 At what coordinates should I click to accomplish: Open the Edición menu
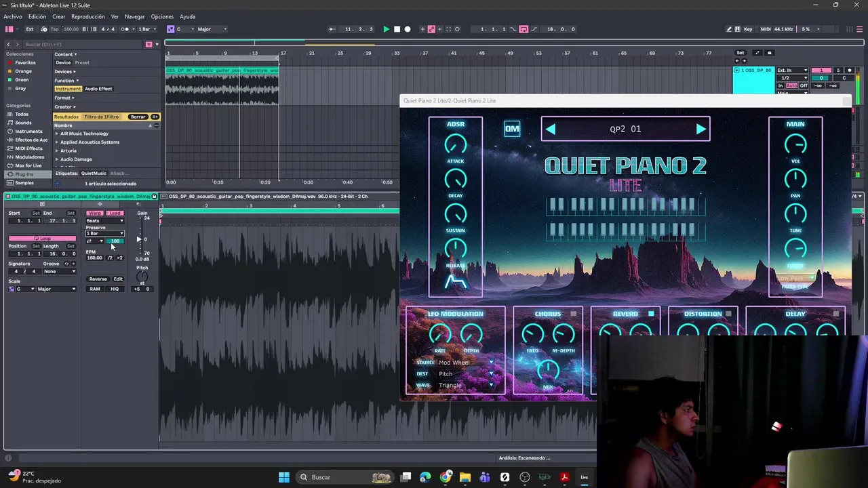(37, 16)
